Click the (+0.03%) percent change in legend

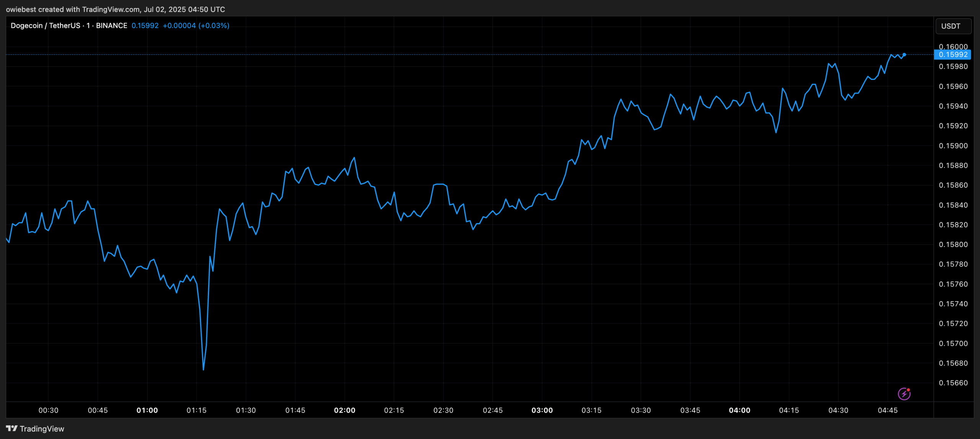click(x=214, y=26)
